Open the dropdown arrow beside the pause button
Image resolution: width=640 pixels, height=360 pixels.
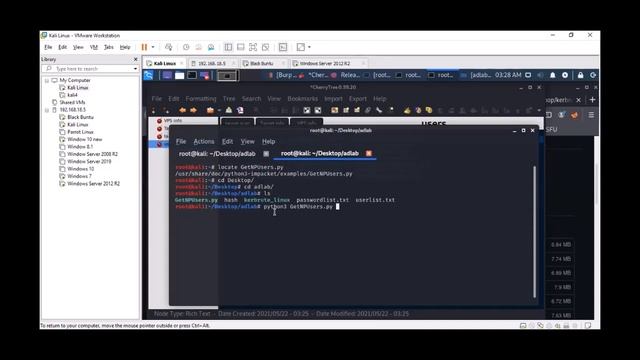153,47
